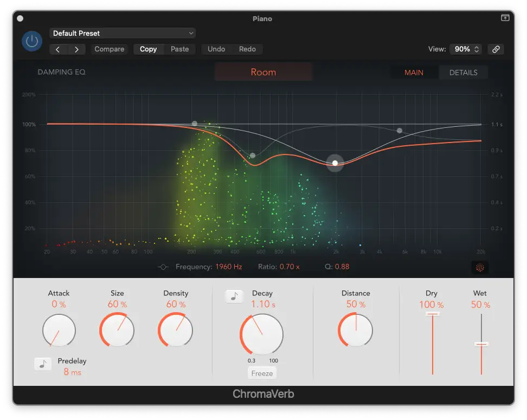Toggle the Compare button
This screenshot has height=420, width=527.
point(110,49)
